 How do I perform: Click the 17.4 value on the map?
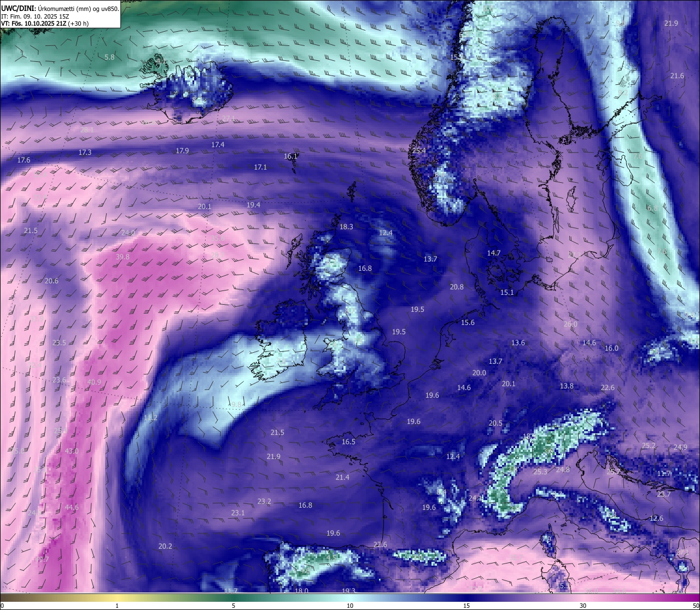click(218, 144)
